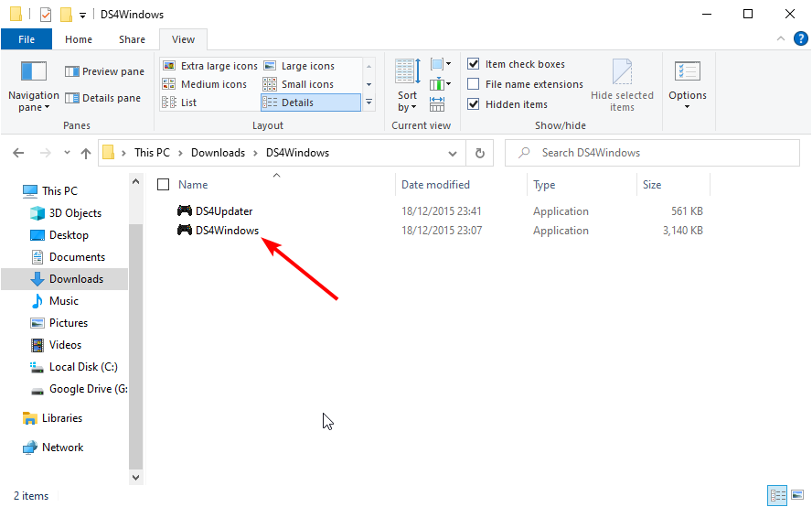Switch to large thumbnails view in status bar
The width and height of the screenshot is (812, 507).
pyautogui.click(x=797, y=496)
